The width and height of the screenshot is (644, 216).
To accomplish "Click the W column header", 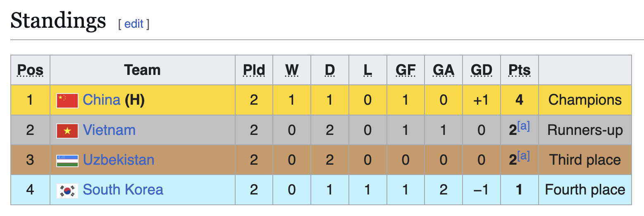I will pos(292,70).
